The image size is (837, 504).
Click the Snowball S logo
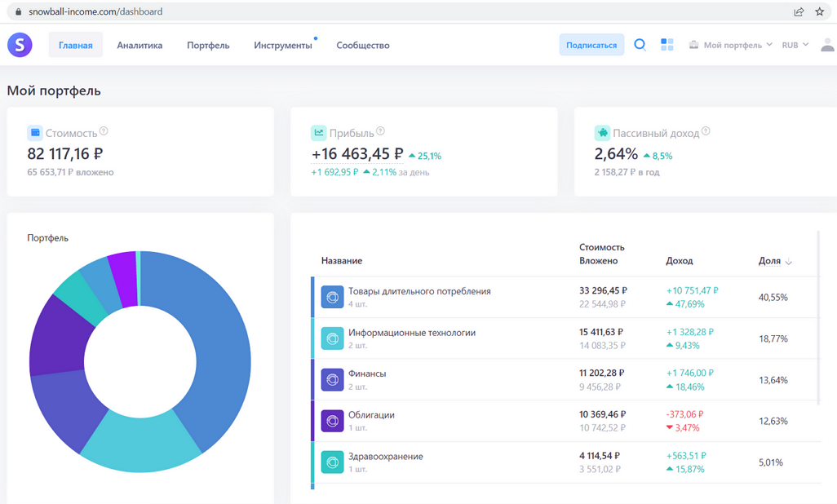[x=20, y=45]
